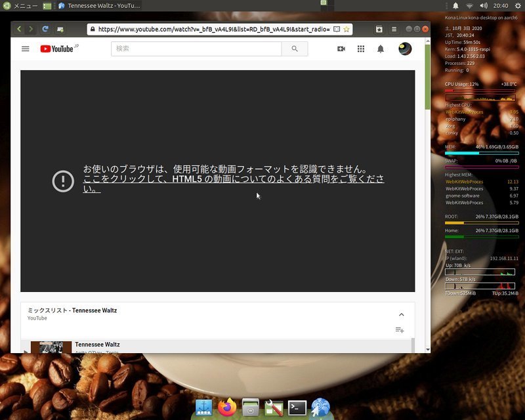Viewport: 525px width, 420px height.
Task: Open the YouTube video upload icon
Action: 343,49
